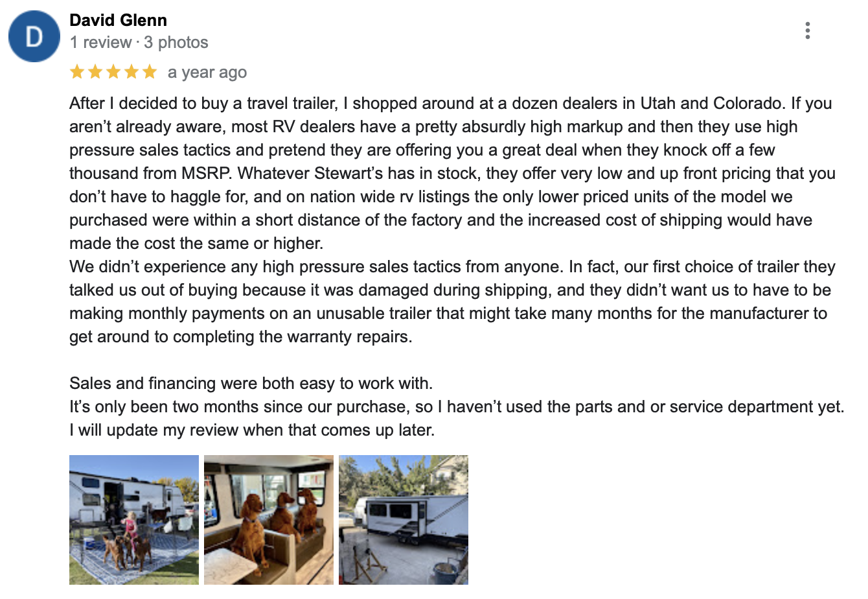Open photo of trailer with child and dogs
This screenshot has height=599, width=868.
coord(134,520)
